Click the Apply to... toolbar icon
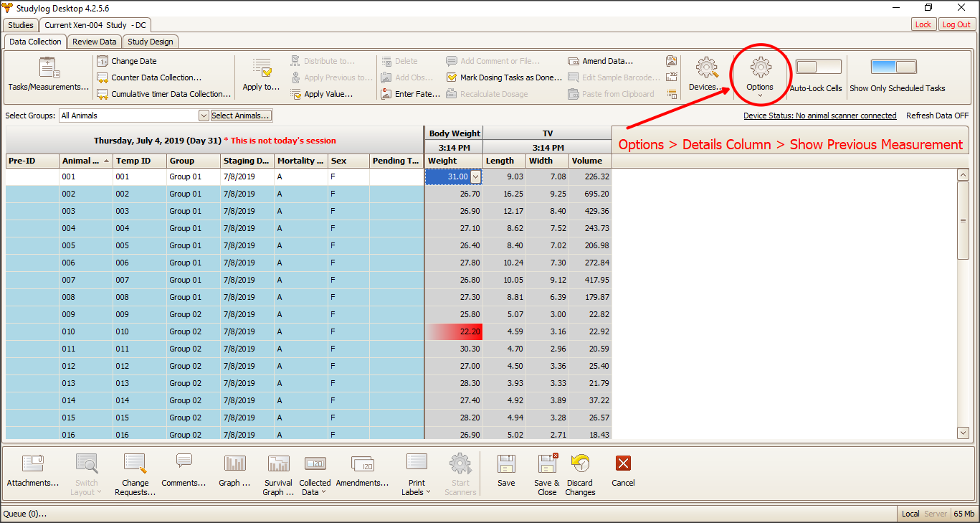The width and height of the screenshot is (980, 523). click(262, 68)
